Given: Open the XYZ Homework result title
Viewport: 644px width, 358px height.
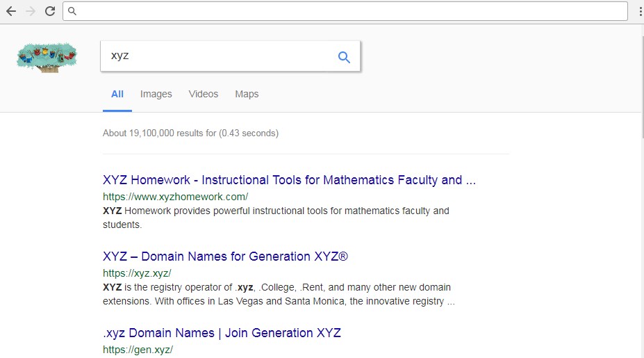Looking at the screenshot, I should point(289,180).
